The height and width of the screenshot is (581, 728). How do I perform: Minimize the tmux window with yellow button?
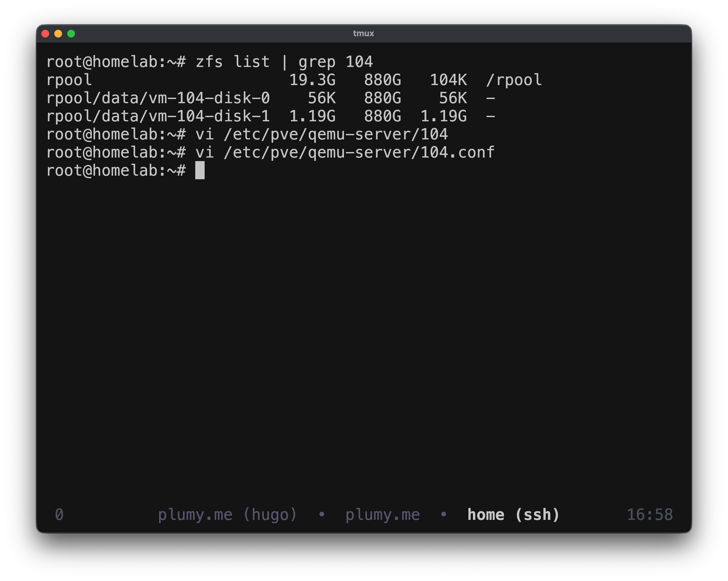point(58,33)
